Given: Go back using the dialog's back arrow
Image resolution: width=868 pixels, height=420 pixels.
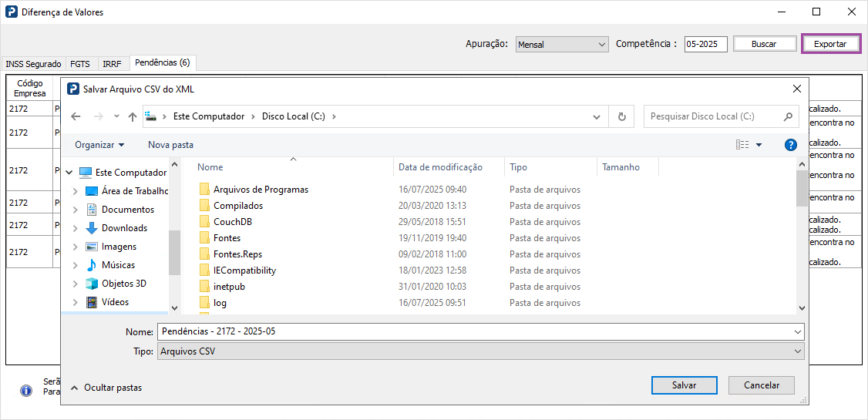Looking at the screenshot, I should [x=76, y=117].
